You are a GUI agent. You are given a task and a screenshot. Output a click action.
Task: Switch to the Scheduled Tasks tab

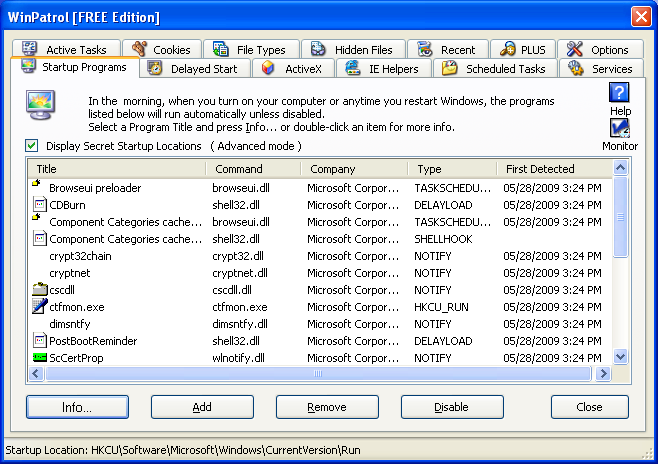[494, 69]
